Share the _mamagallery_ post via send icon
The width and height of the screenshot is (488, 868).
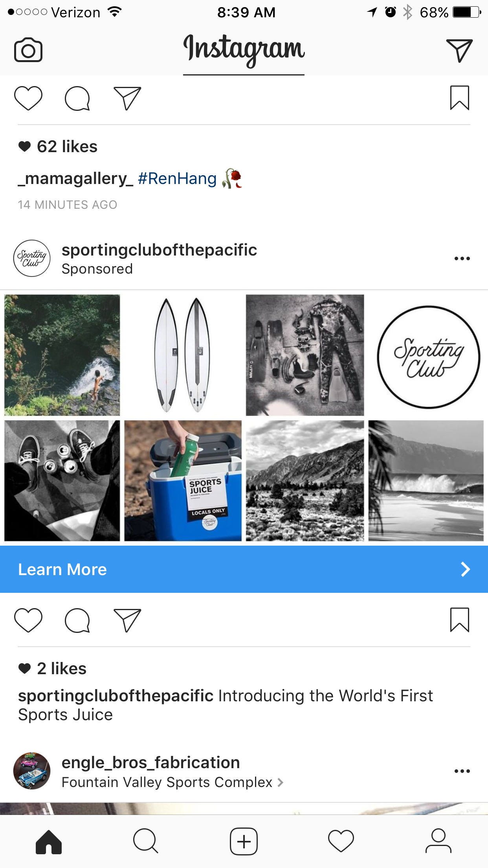(127, 98)
